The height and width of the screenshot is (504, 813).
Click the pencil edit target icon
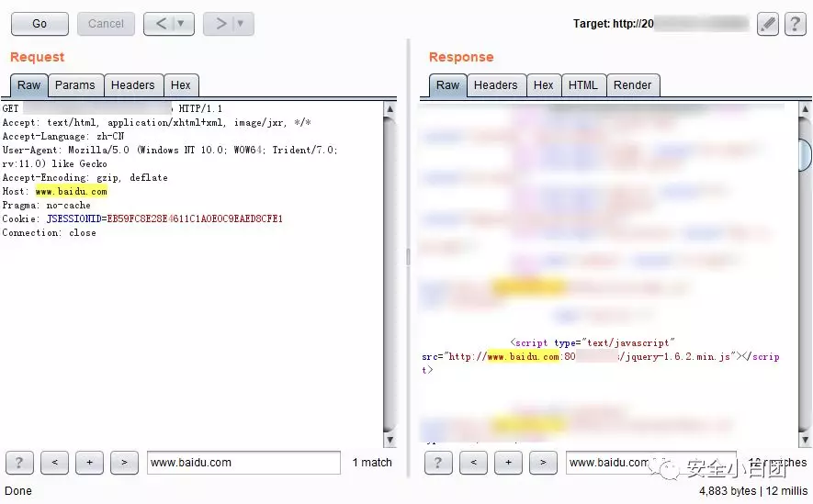coord(767,24)
